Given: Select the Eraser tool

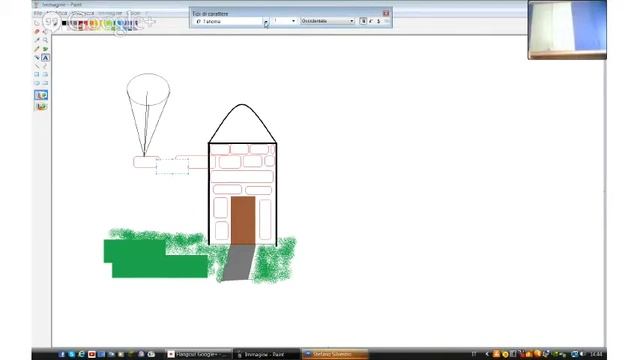Looking at the screenshot, I should pos(37,31).
